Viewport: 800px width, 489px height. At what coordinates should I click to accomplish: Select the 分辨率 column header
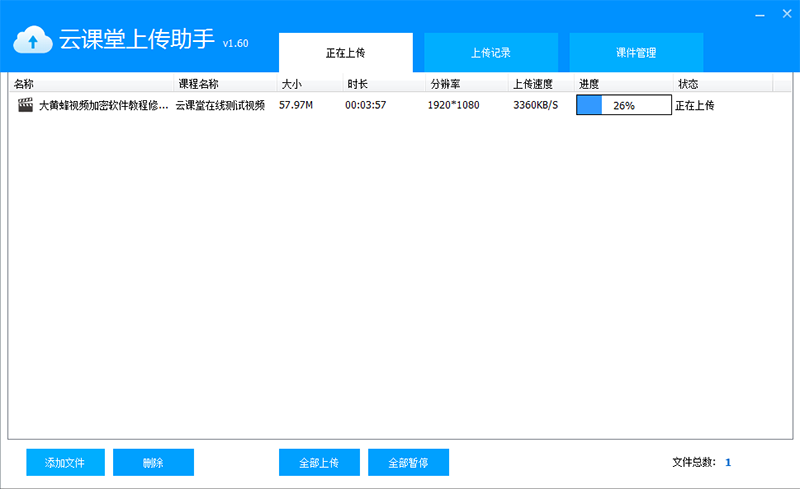(445, 84)
